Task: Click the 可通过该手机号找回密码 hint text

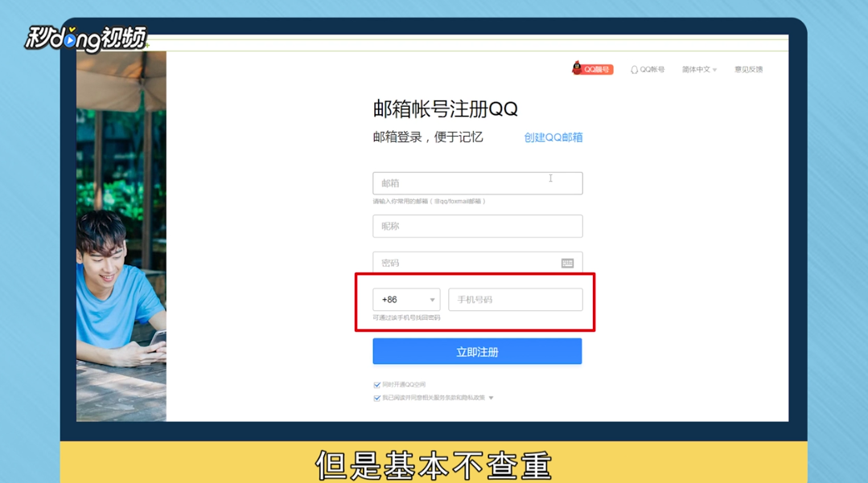Action: point(406,317)
